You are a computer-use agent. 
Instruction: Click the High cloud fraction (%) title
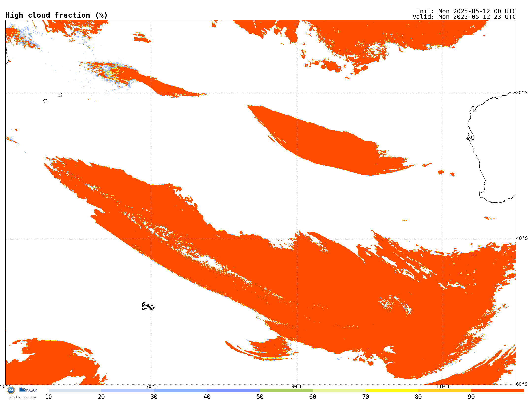tap(56, 15)
